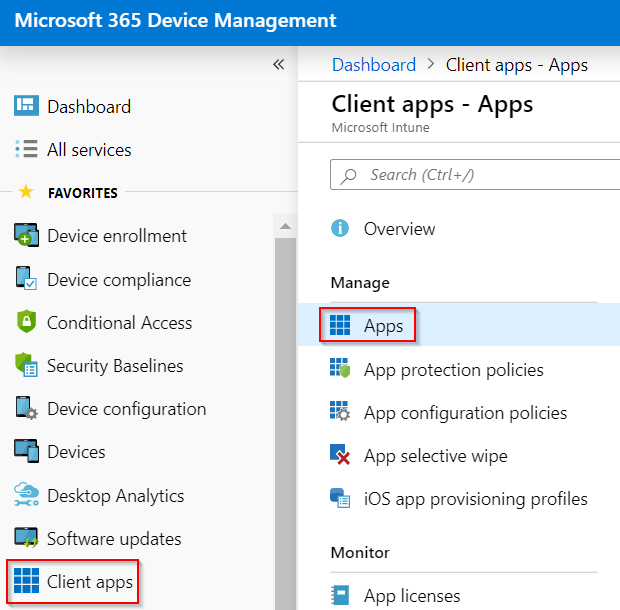Select Device enrollment in favorites
Screen dimensions: 620x610
117,236
